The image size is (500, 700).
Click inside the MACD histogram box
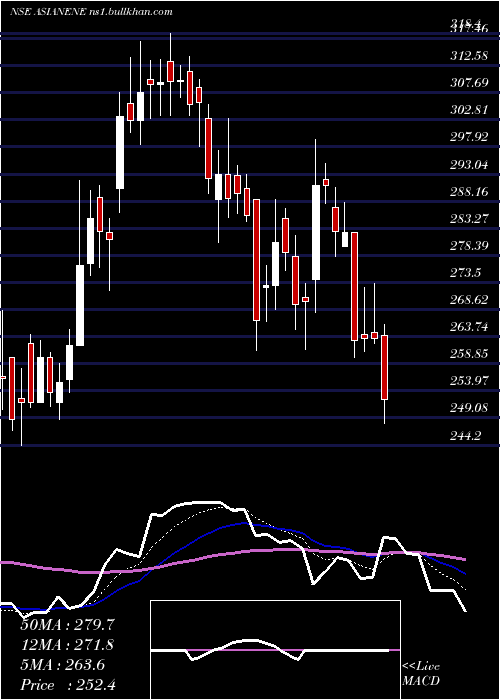[275, 650]
